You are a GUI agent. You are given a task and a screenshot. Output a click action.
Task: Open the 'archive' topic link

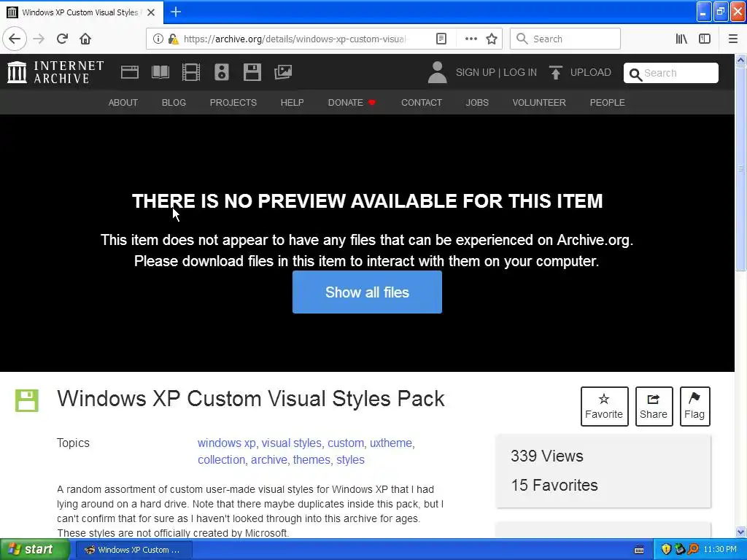268,459
